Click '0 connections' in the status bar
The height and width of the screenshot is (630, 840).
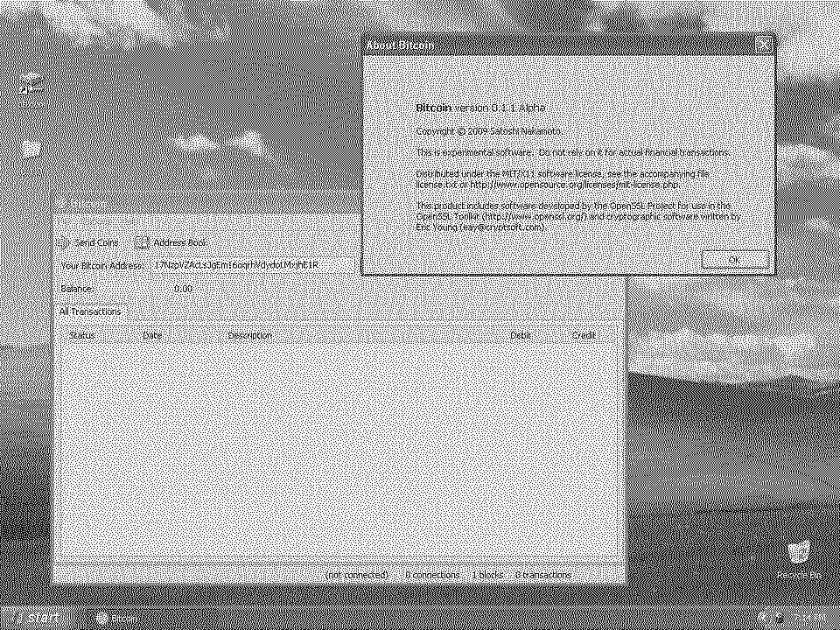coord(431,574)
